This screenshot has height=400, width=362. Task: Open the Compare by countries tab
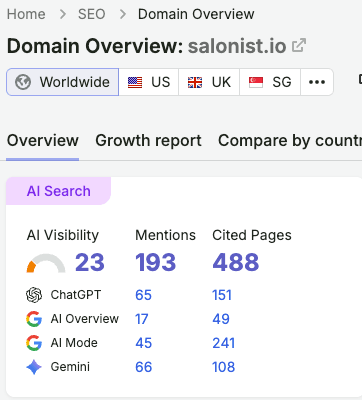tap(290, 141)
